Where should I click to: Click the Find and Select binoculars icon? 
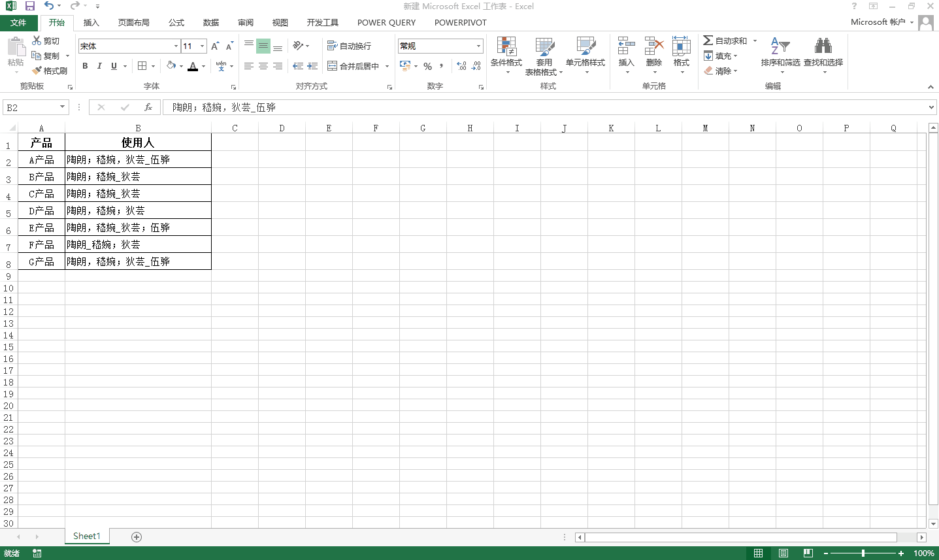[823, 46]
